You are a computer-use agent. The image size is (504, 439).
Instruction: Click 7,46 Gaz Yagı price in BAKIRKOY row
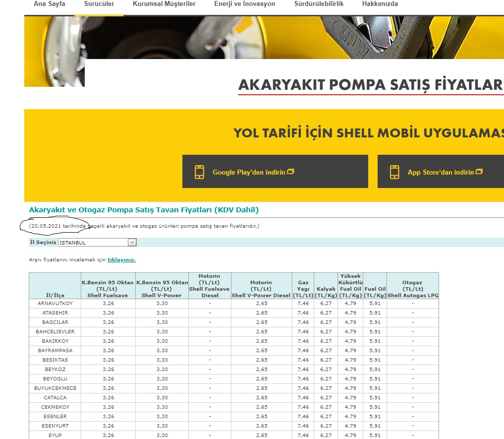point(303,341)
